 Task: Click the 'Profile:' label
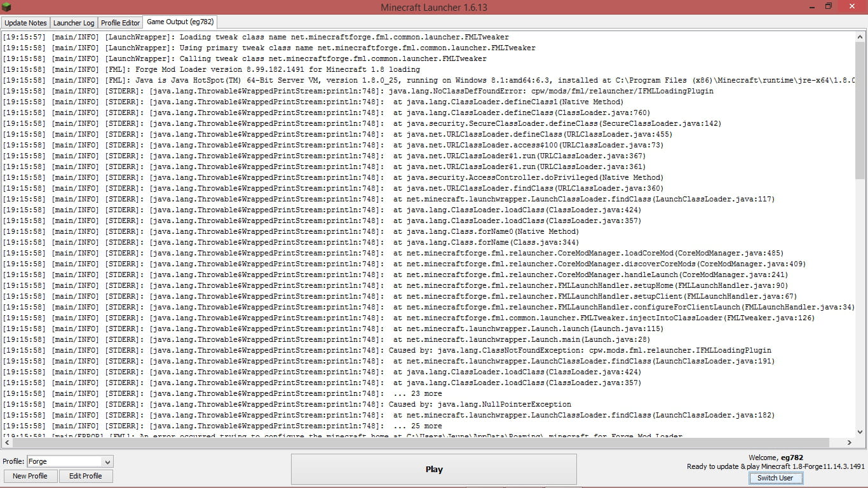point(13,461)
